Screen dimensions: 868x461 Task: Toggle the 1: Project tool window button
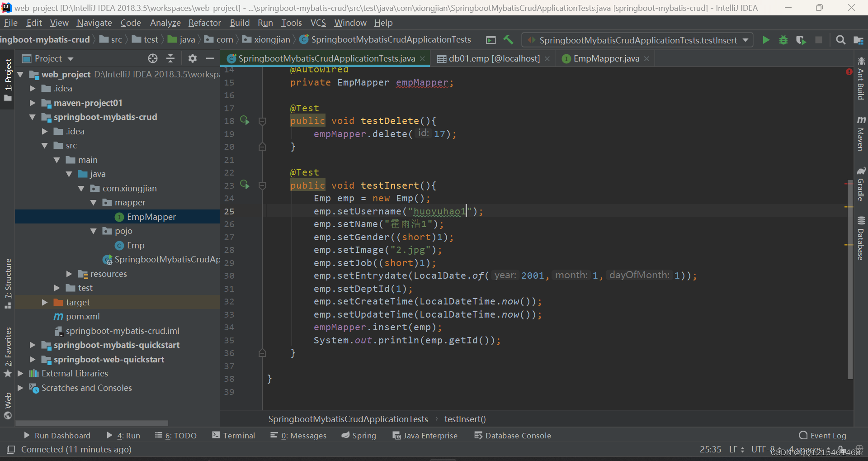(8, 80)
